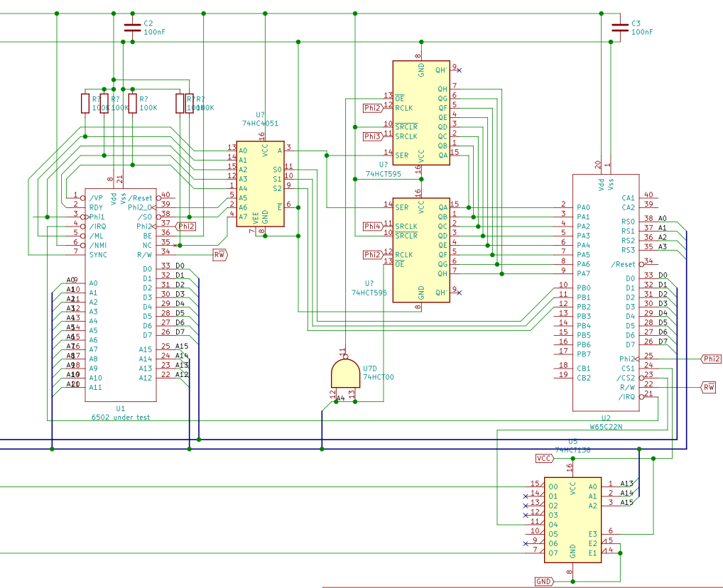Click the Phi2 label on 6502 pin 37

tap(187, 227)
